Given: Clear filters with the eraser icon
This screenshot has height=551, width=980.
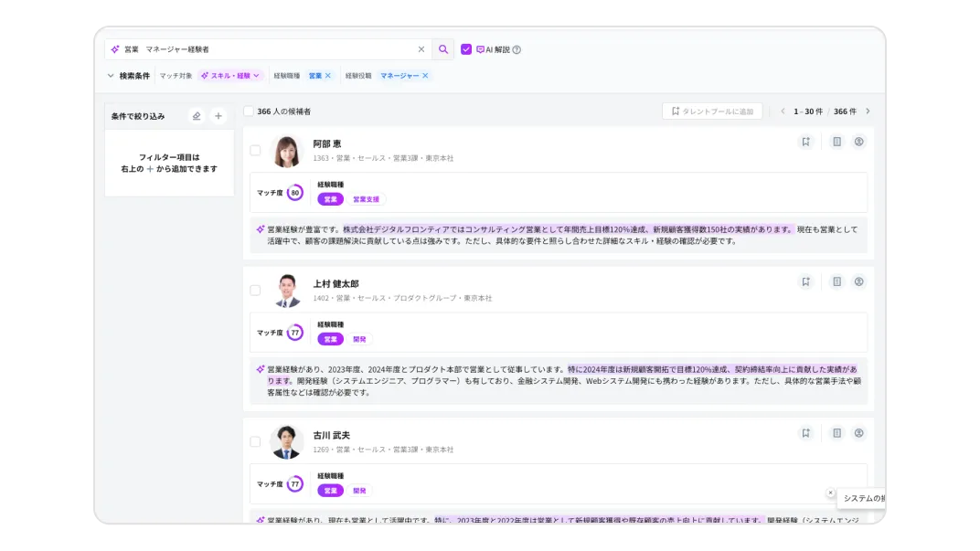Looking at the screenshot, I should pyautogui.click(x=196, y=115).
